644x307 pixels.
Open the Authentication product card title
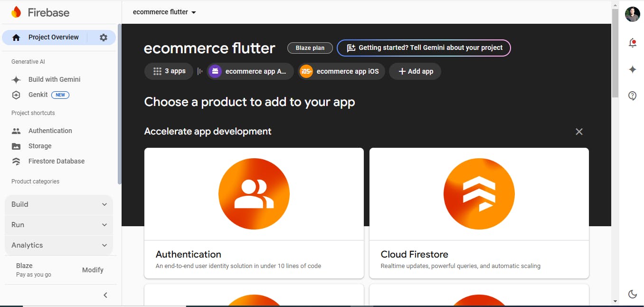click(189, 254)
